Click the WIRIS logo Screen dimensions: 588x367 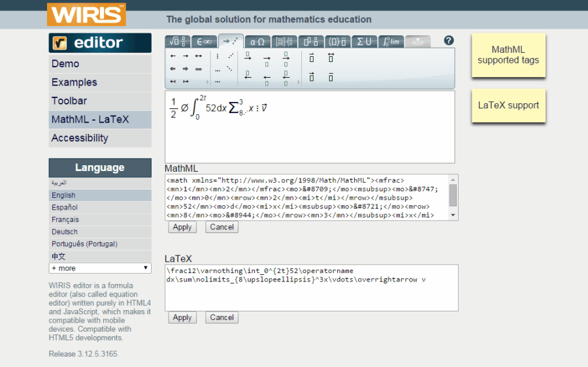pos(87,14)
